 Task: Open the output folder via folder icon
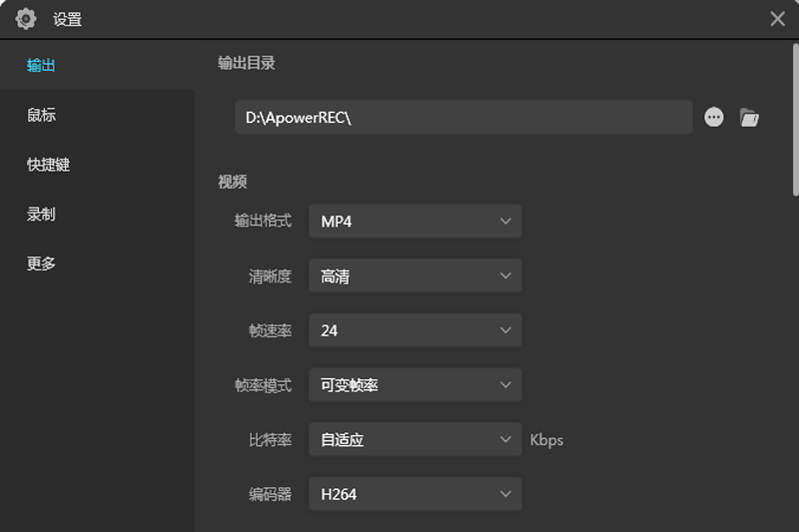tap(749, 118)
